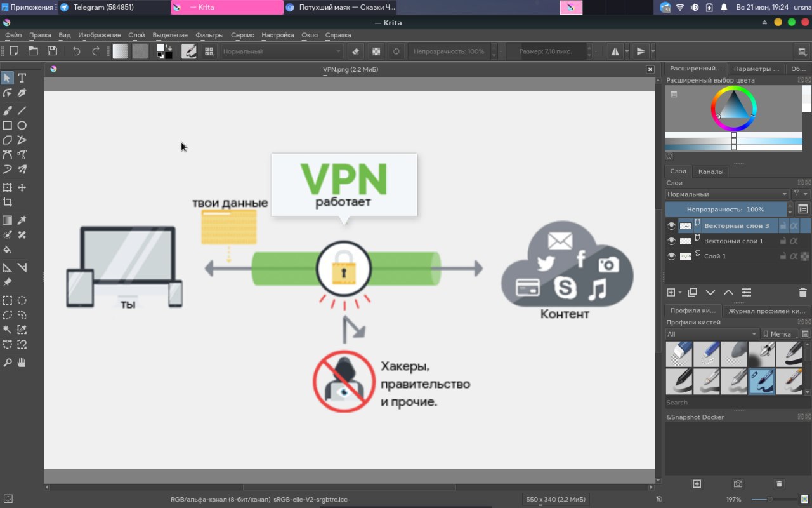812x508 pixels.
Task: Switch to the Параметры docker tab
Action: [x=756, y=69]
